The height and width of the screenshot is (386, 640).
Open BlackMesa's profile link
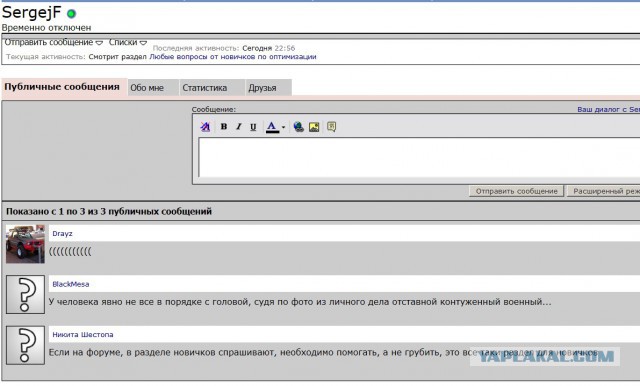coord(71,284)
